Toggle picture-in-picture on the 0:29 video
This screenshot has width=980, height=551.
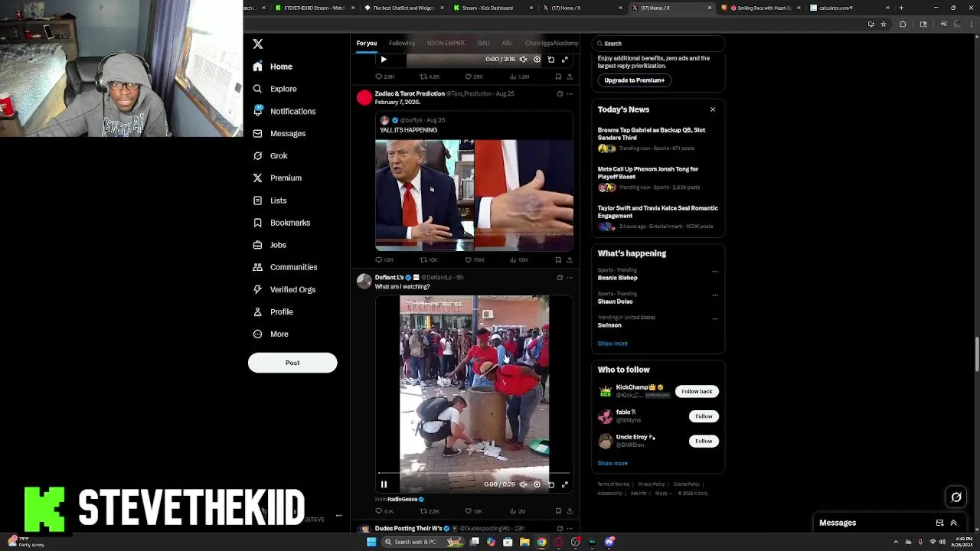click(x=550, y=484)
